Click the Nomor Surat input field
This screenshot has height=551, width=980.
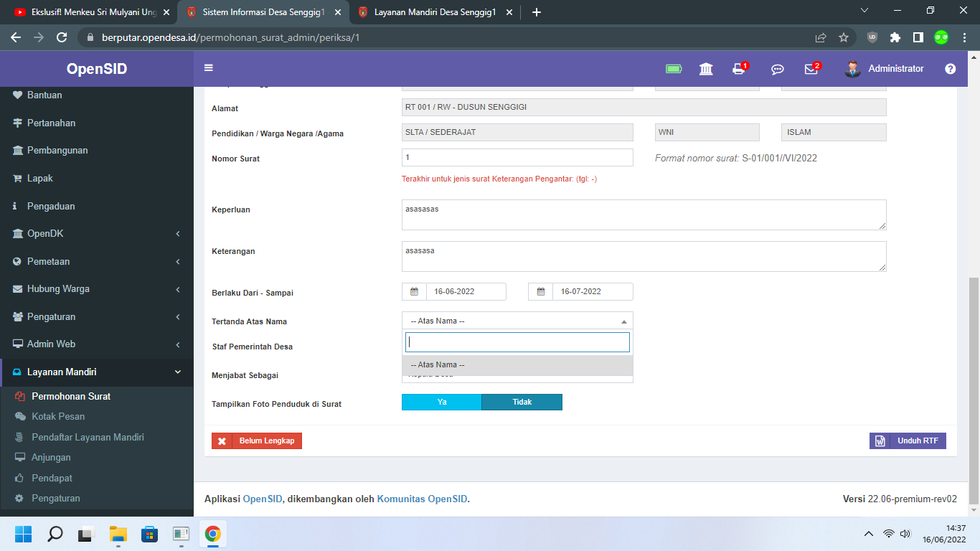pyautogui.click(x=517, y=157)
